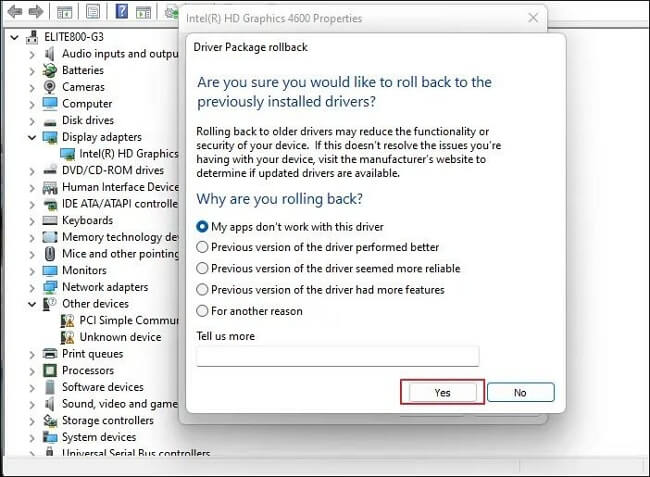Click the Print queues printer icon

[x=50, y=354]
